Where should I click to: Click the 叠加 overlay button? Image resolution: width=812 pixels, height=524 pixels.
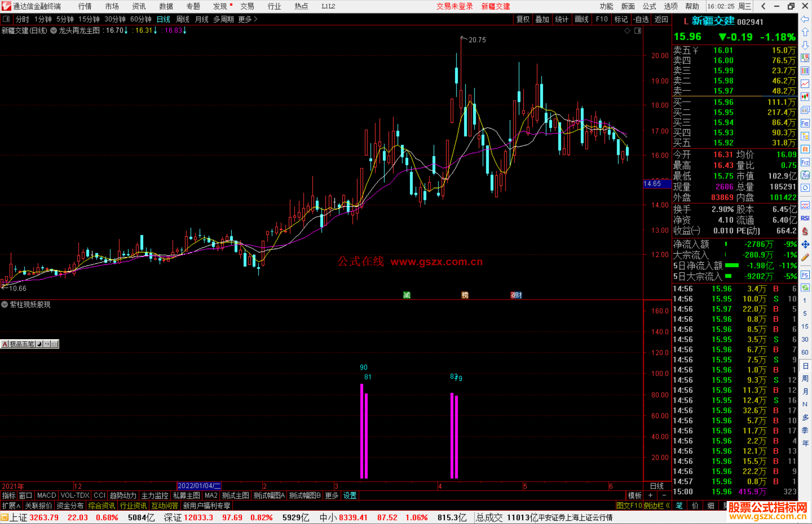(542, 19)
